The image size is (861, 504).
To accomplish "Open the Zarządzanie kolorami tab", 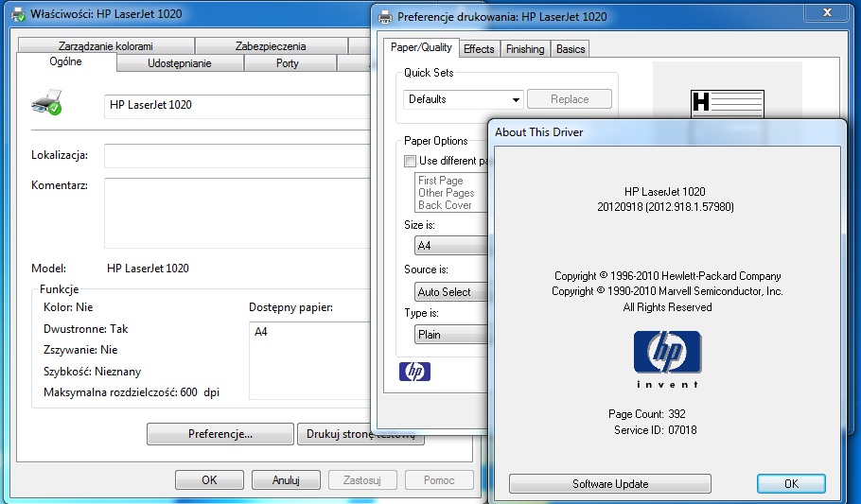I will 106,46.
